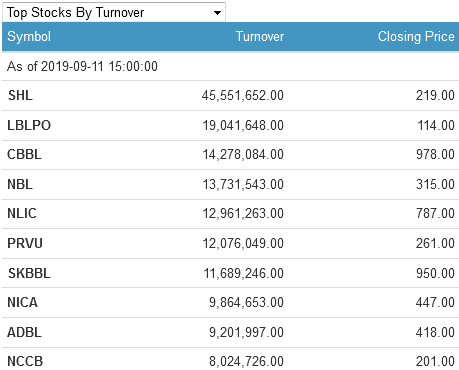Click the Turnover column header
This screenshot has height=370, width=459.
click(x=260, y=36)
